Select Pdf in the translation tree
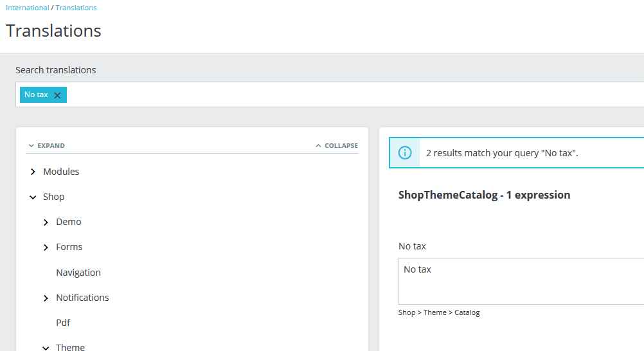This screenshot has width=644, height=351. [x=63, y=323]
